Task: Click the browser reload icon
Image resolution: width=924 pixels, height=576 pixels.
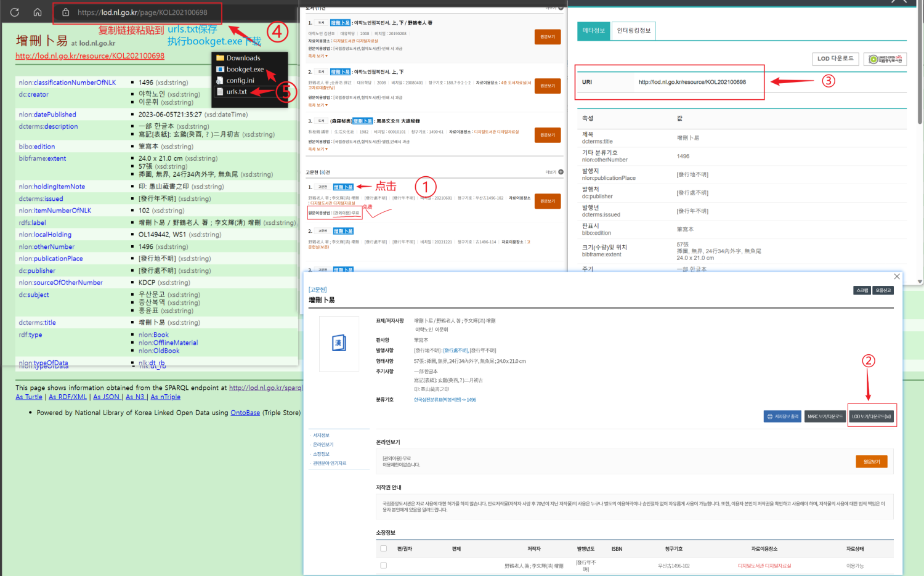Action: click(x=15, y=12)
